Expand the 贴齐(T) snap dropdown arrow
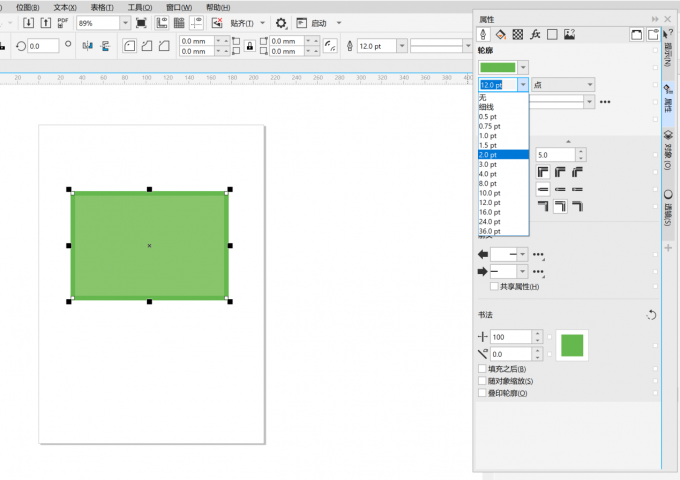680x480 pixels. [x=262, y=23]
